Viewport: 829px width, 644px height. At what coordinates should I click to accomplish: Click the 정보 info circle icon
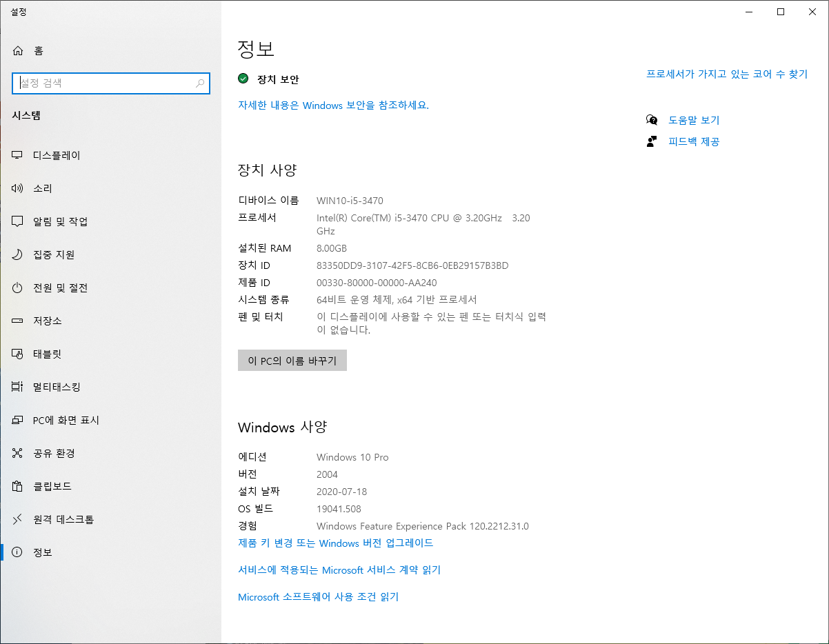pos(18,552)
